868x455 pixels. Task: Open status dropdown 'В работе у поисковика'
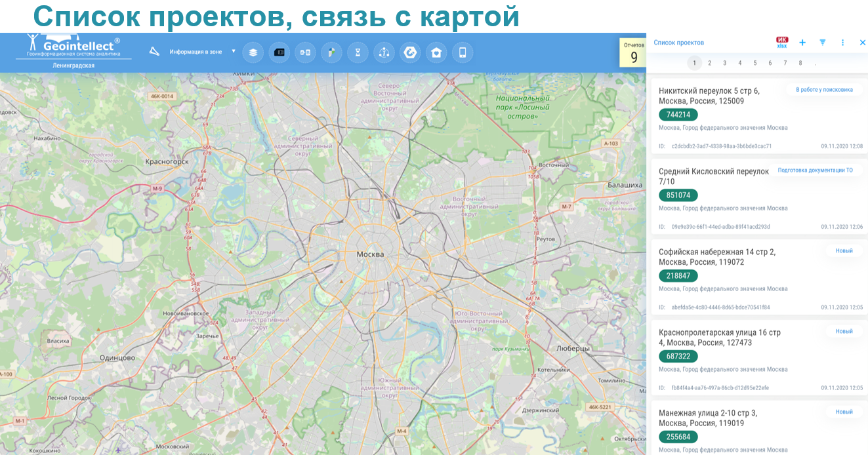tap(824, 90)
